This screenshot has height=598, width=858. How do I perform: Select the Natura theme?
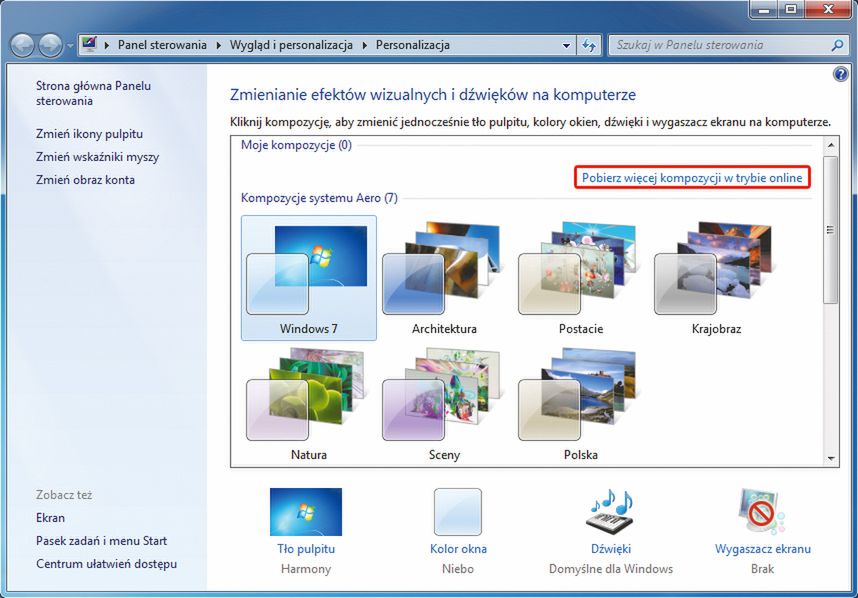[x=309, y=404]
